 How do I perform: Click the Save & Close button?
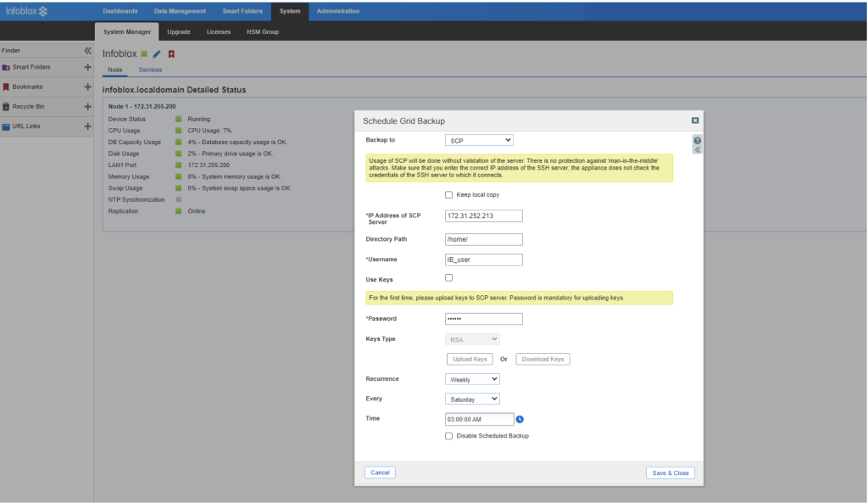click(x=670, y=472)
